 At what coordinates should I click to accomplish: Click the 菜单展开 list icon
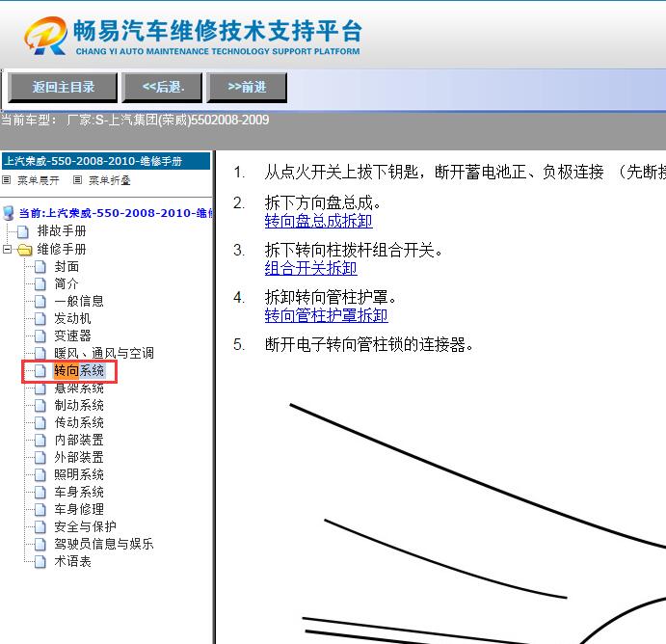pos(7,180)
